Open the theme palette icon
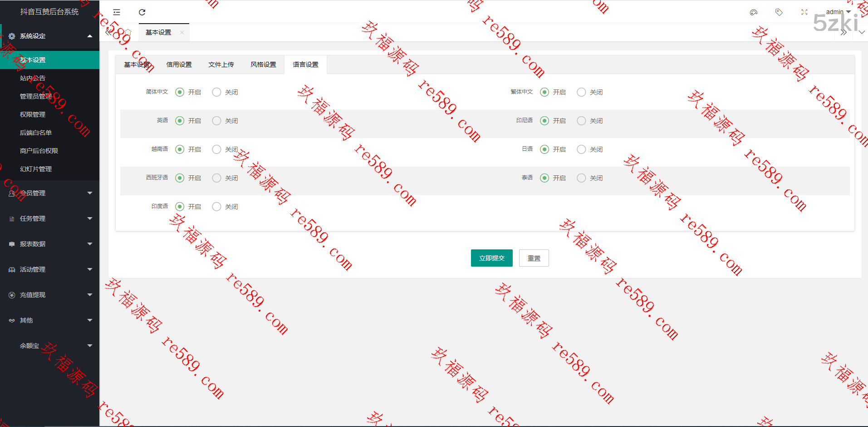Image resolution: width=868 pixels, height=427 pixels. click(x=754, y=12)
